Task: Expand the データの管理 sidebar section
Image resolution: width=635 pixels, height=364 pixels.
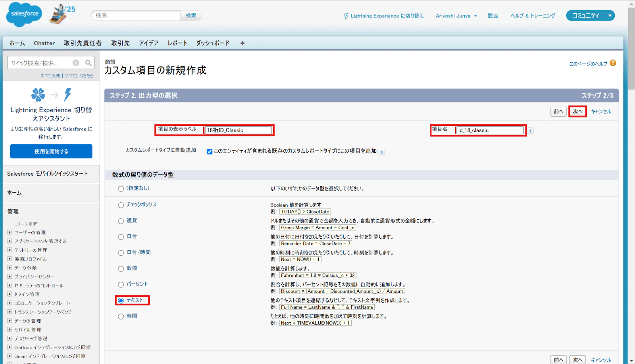Action: tap(10, 321)
